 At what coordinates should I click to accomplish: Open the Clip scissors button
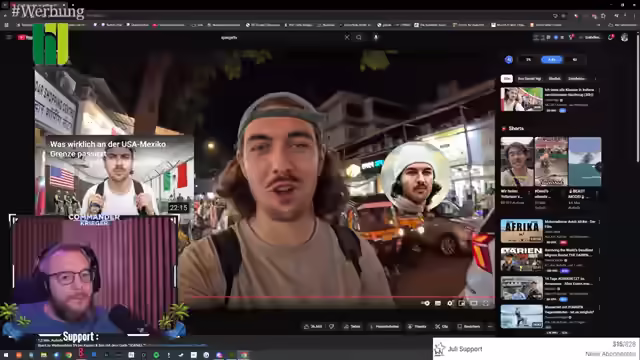442,327
